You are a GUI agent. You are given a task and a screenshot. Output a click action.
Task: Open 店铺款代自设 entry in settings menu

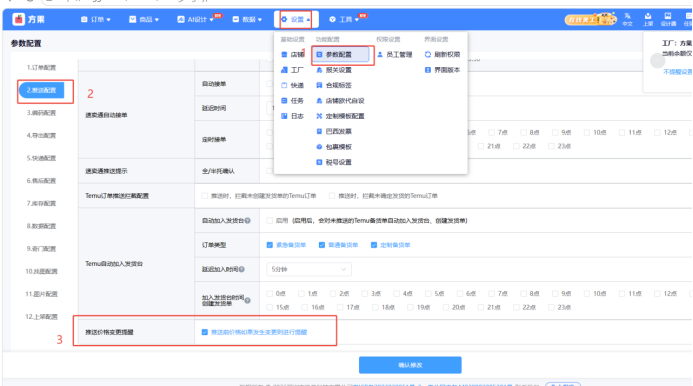point(340,101)
